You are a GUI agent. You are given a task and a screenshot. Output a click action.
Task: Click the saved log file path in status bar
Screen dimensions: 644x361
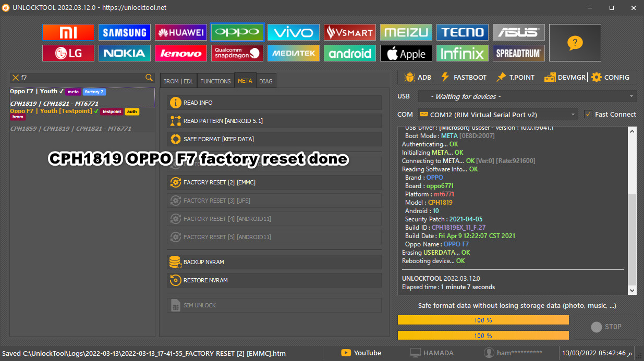[x=143, y=353]
